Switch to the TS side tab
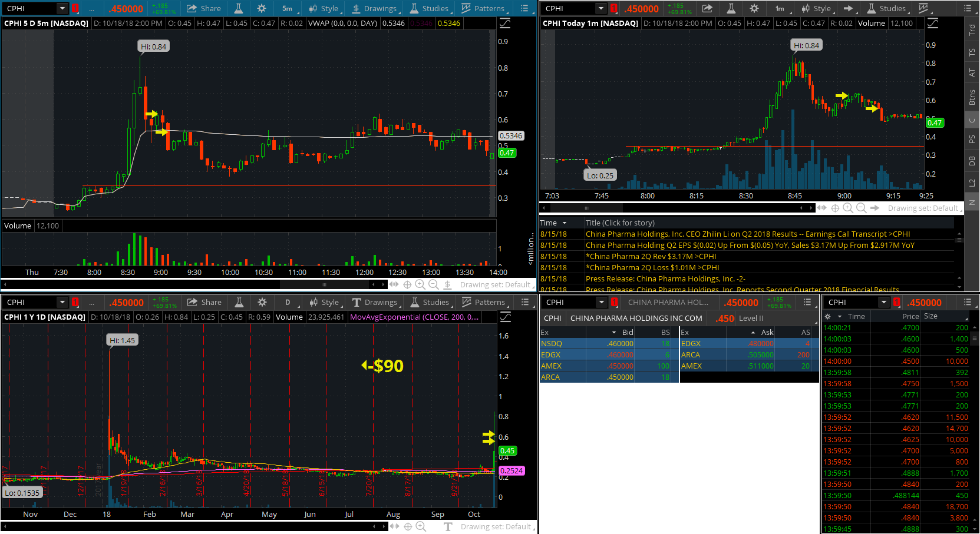This screenshot has height=534, width=980. [x=972, y=52]
